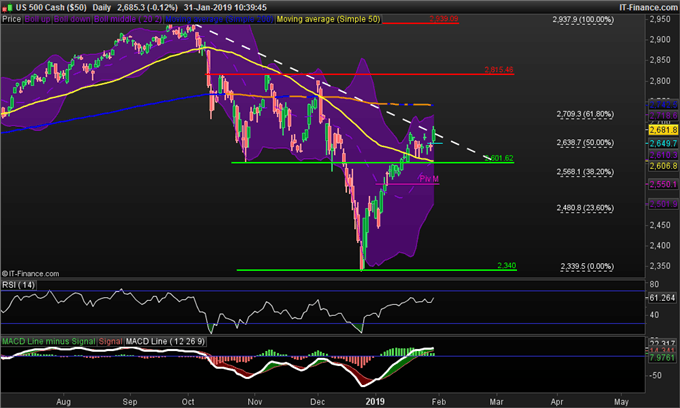680x408 pixels.
Task: Select the MACD Line minus Signal label
Action: click(49, 342)
